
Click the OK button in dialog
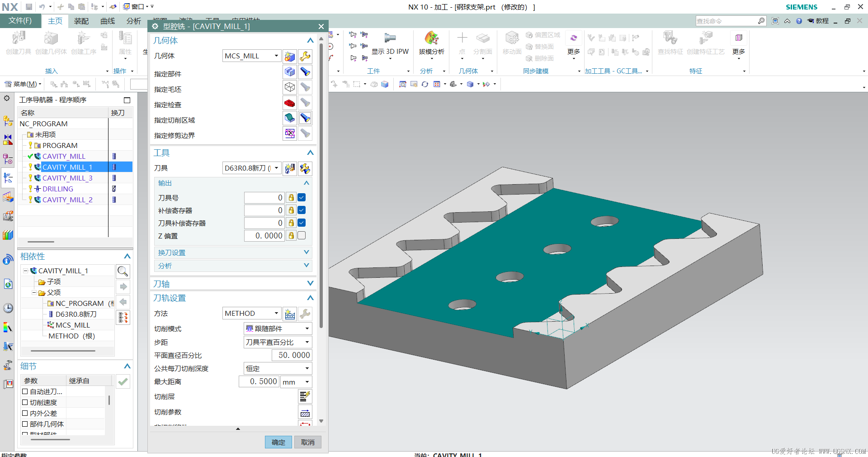(278, 443)
